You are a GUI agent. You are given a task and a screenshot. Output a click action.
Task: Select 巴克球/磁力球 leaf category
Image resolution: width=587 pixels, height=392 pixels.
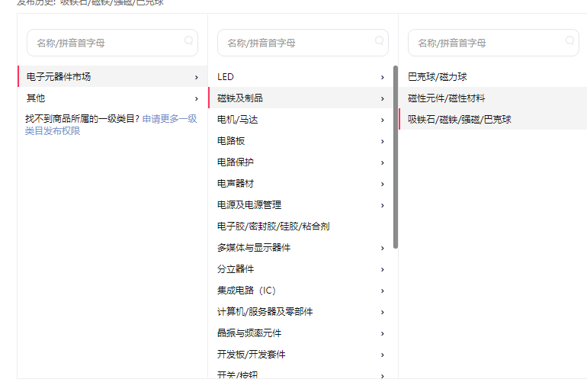tap(437, 77)
